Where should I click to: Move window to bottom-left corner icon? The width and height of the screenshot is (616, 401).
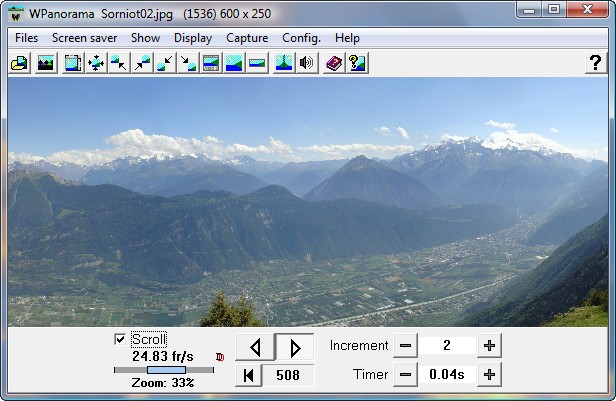(x=165, y=63)
